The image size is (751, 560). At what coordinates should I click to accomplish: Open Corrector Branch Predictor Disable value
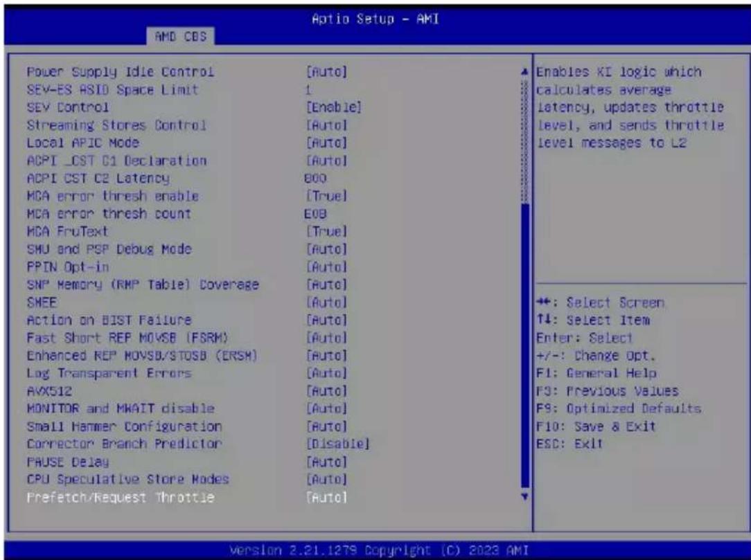click(x=337, y=444)
